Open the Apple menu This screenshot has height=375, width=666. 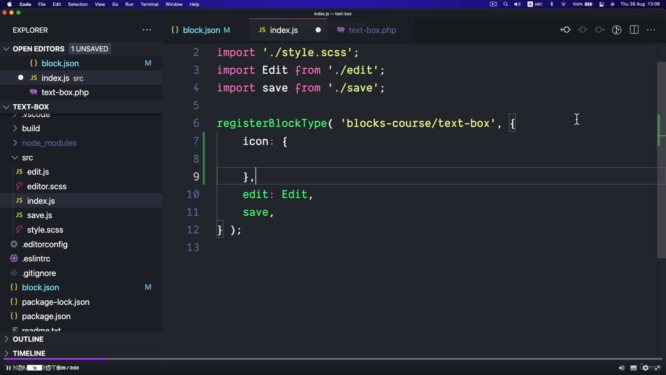tap(9, 4)
